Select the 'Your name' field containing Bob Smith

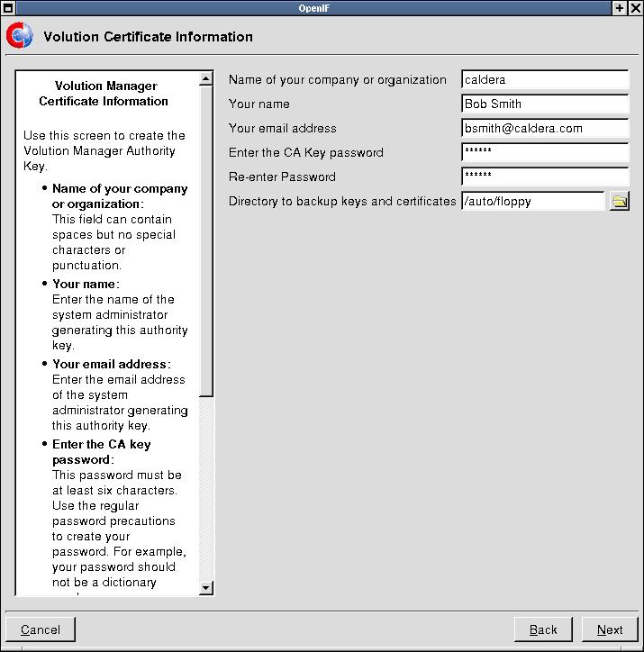tap(544, 104)
